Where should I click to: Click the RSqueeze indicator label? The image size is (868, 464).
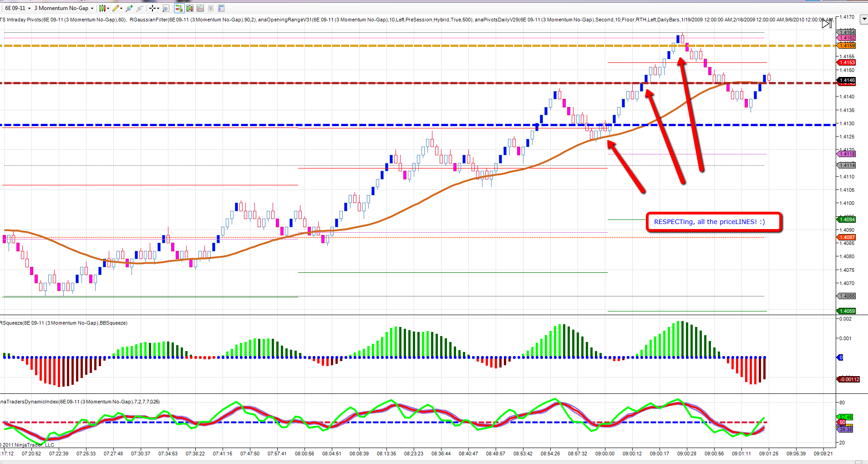pyautogui.click(x=64, y=323)
